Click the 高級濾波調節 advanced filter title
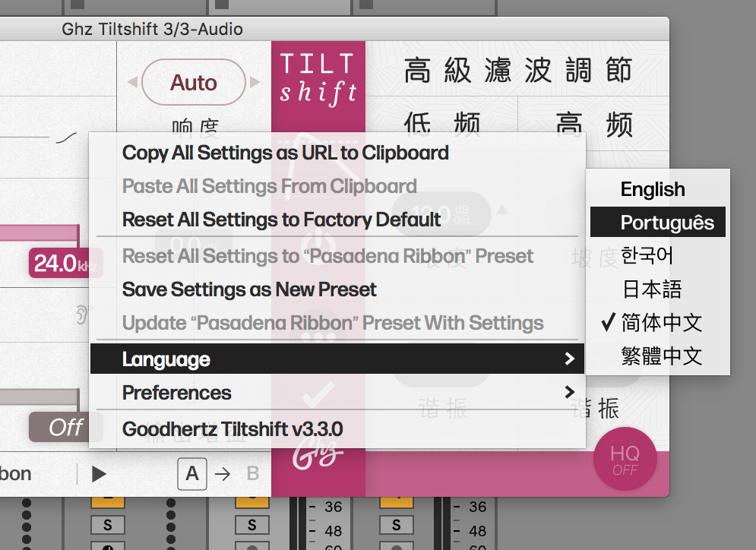The height and width of the screenshot is (550, 756). (x=518, y=70)
